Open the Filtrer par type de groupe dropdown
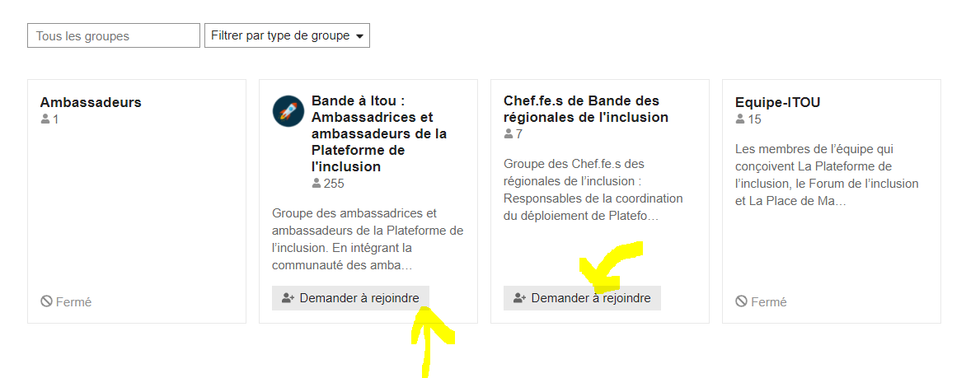980x378 pixels. 287,35
